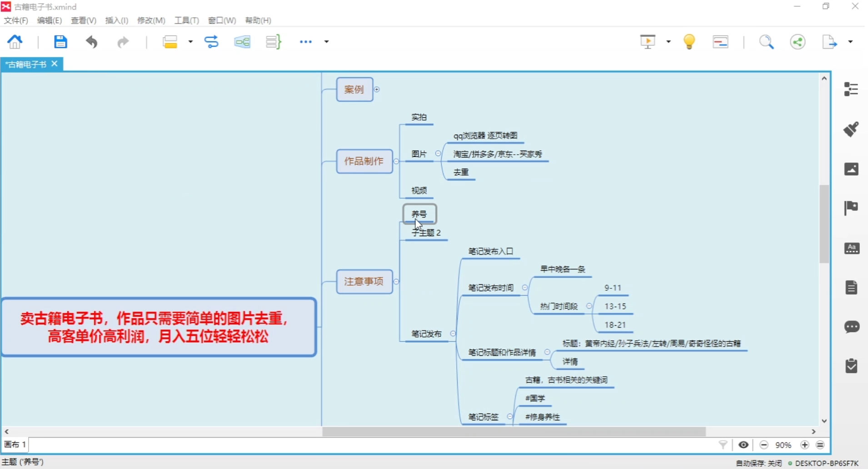Screen dimensions: 868x469
Task: Open the 工具(T) menu
Action: click(x=186, y=20)
